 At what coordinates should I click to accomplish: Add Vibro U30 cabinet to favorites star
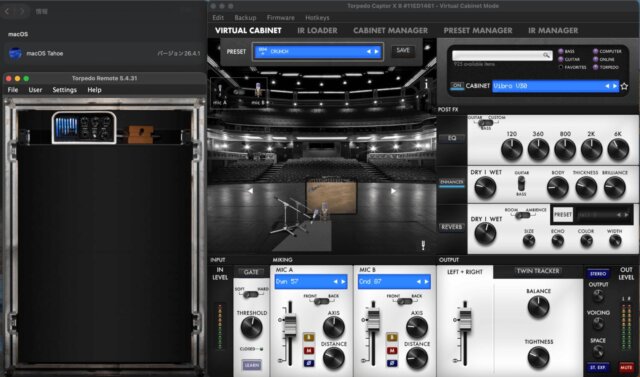[624, 86]
